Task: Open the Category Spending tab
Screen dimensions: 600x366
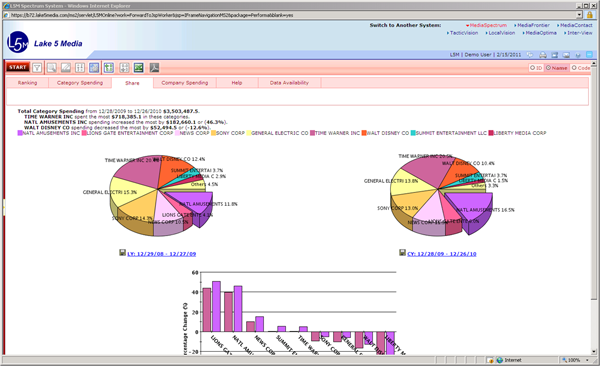Action: tap(80, 83)
